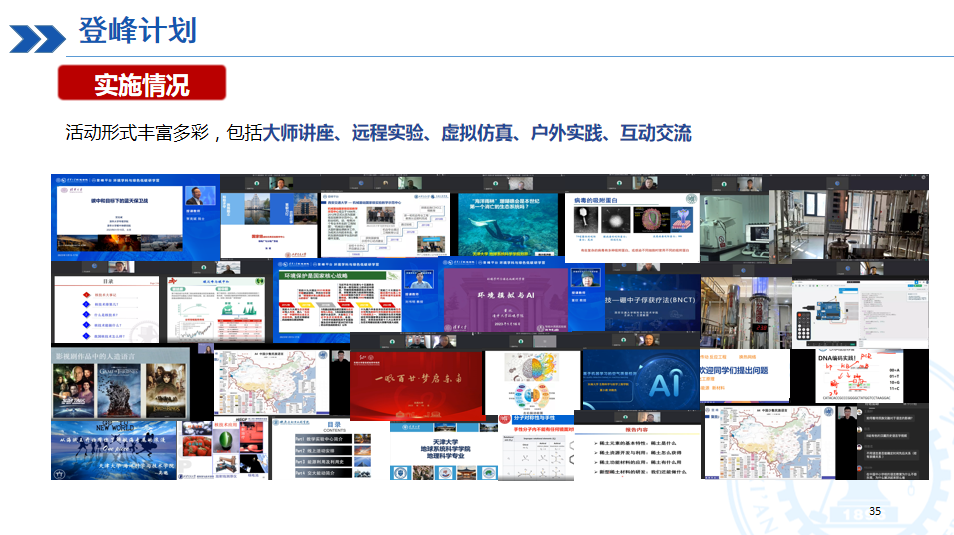
Task: Open the NEW WORLD blue slide
Action: tap(114, 450)
